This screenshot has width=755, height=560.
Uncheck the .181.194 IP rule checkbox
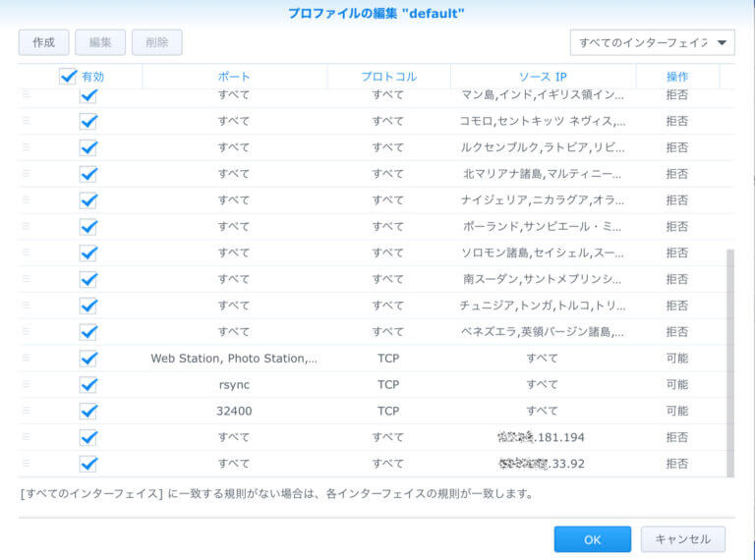pyautogui.click(x=88, y=437)
